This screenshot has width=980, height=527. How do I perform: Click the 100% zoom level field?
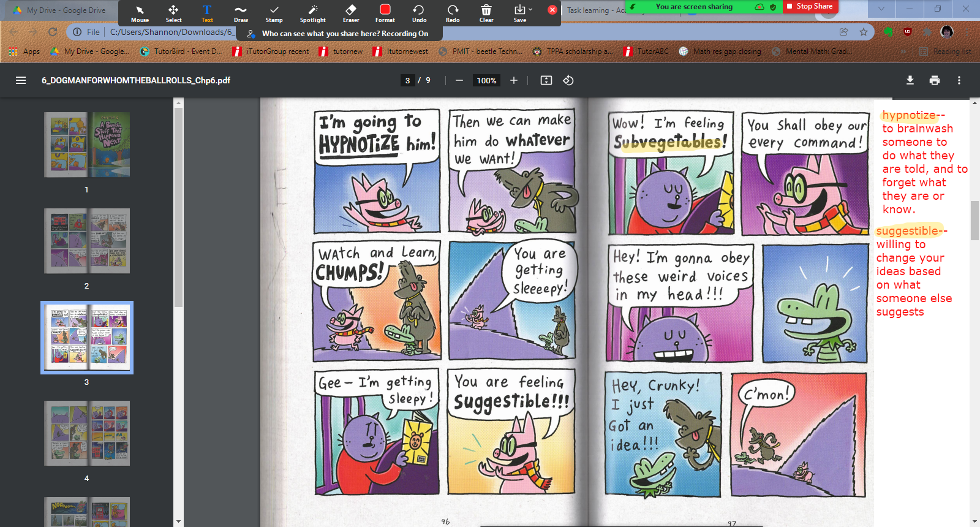click(486, 80)
